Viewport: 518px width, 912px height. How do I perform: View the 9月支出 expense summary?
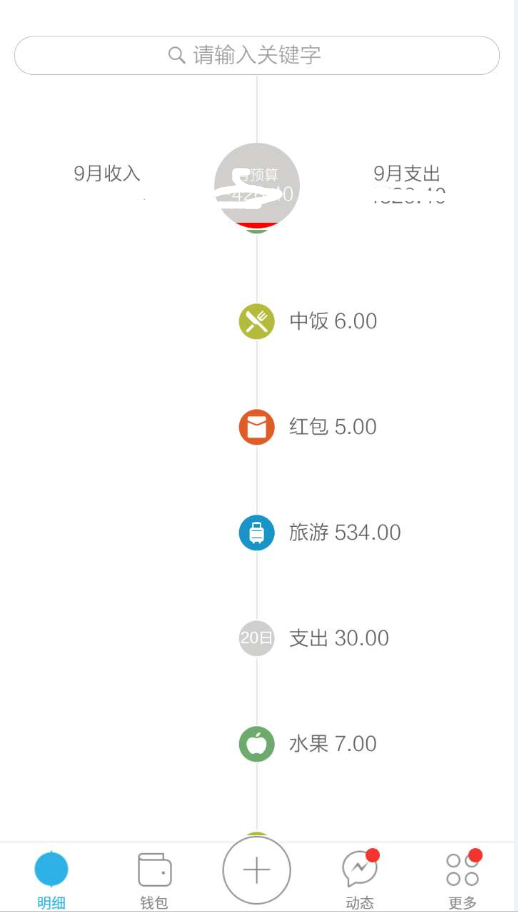(x=407, y=184)
